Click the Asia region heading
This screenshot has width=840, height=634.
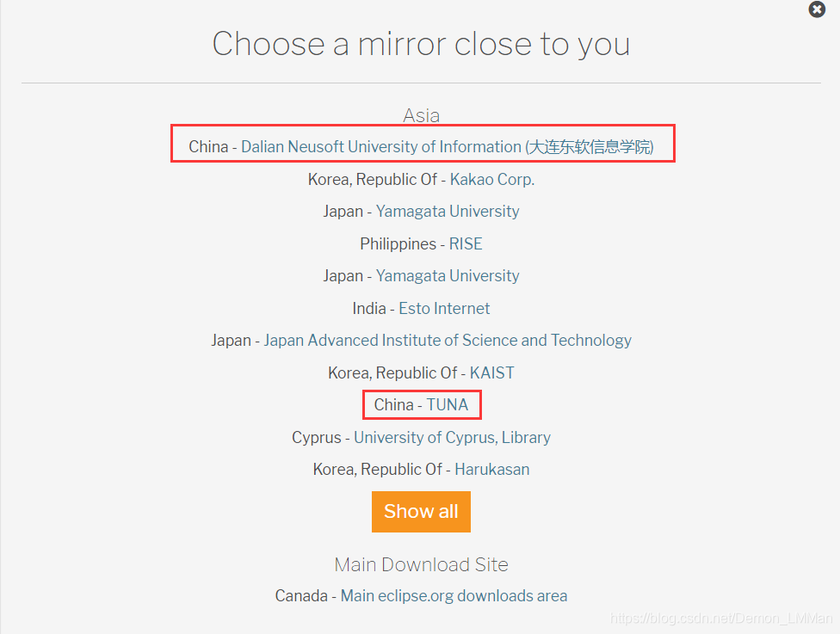pos(421,115)
